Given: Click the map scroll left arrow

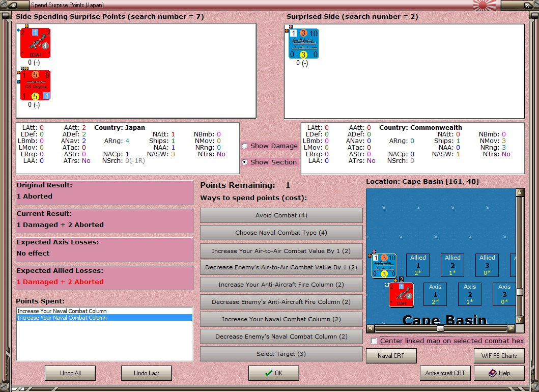Looking at the screenshot, I should tap(370, 328).
